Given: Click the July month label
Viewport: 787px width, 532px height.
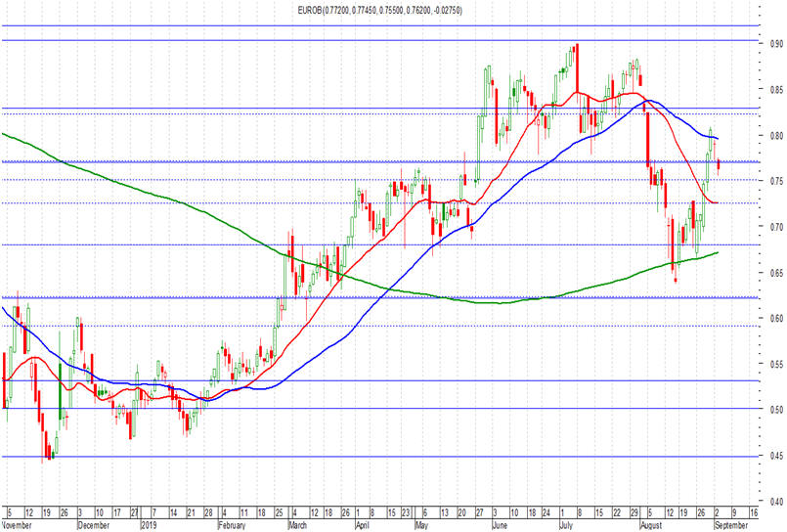Looking at the screenshot, I should coord(566,525).
